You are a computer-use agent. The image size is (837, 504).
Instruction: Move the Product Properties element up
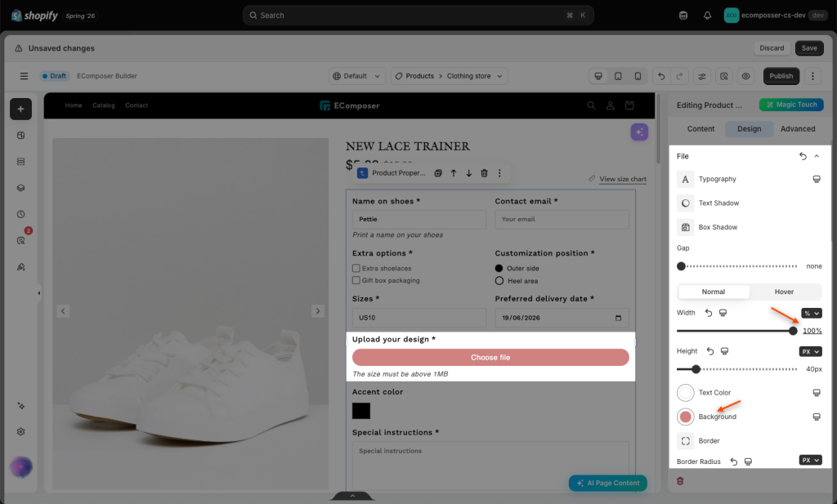point(453,173)
